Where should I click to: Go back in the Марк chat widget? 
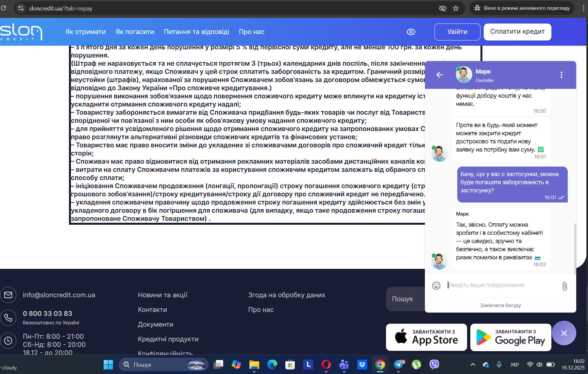click(x=440, y=75)
